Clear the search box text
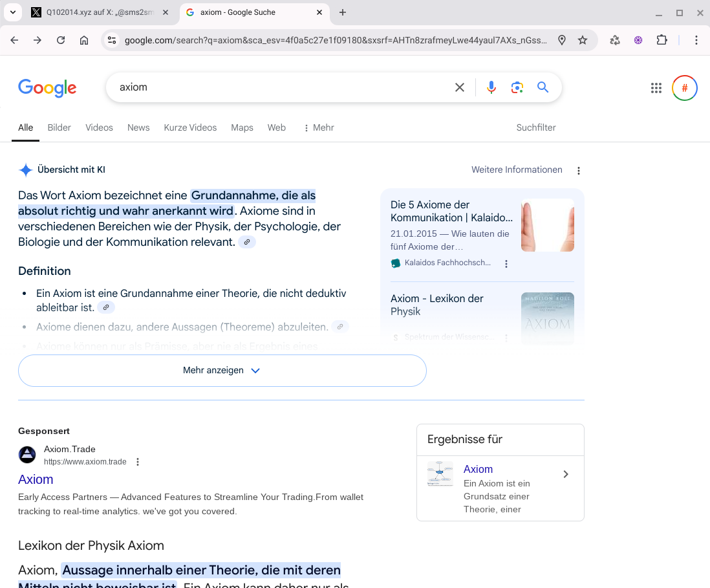This screenshot has width=710, height=588. click(x=460, y=87)
